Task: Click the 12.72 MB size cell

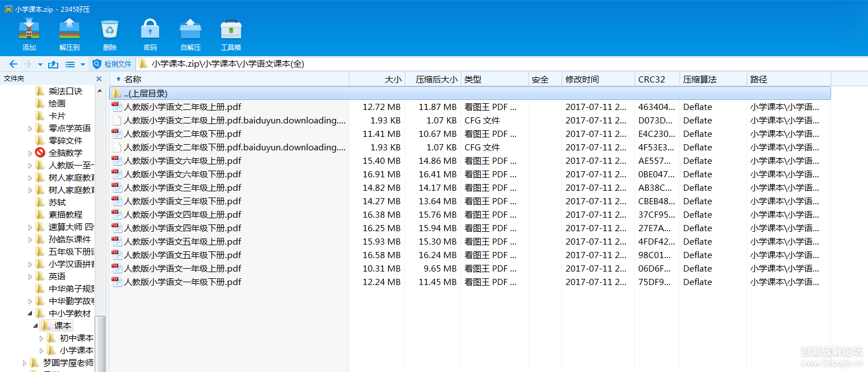Action: click(382, 107)
